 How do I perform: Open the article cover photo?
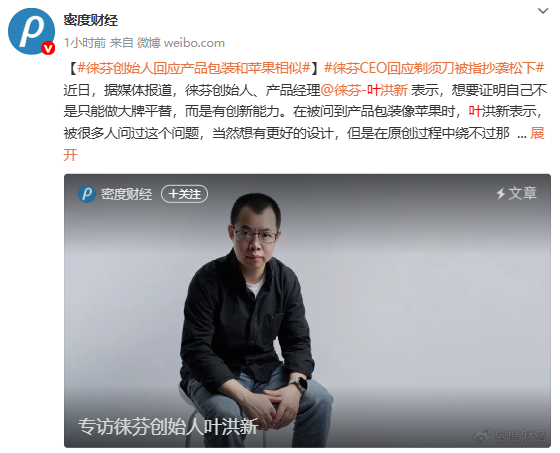[x=307, y=310]
